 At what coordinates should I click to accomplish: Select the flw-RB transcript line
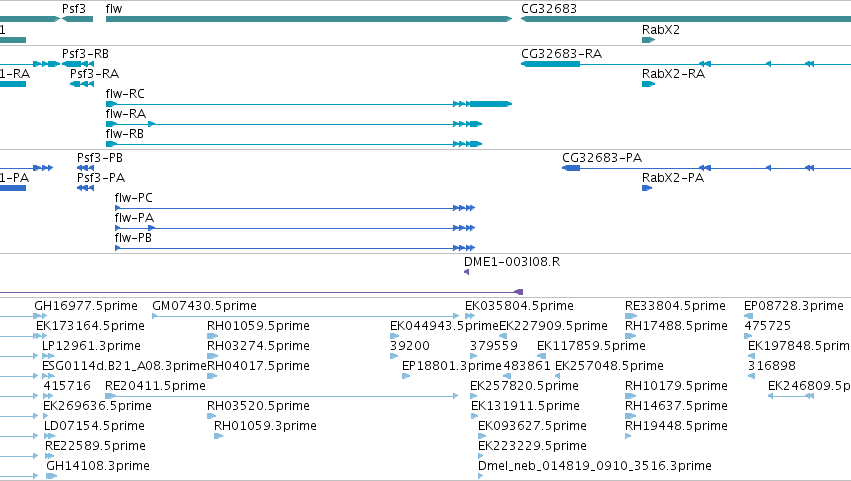294,144
